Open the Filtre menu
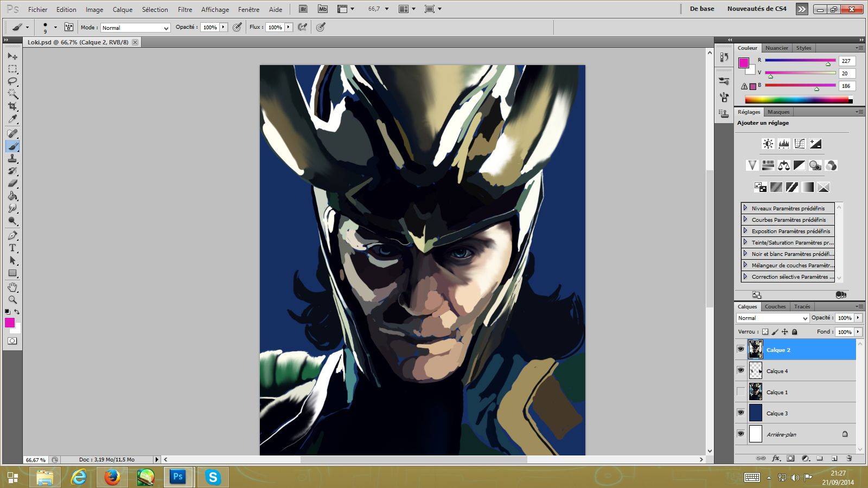The width and height of the screenshot is (868, 488). pos(185,9)
